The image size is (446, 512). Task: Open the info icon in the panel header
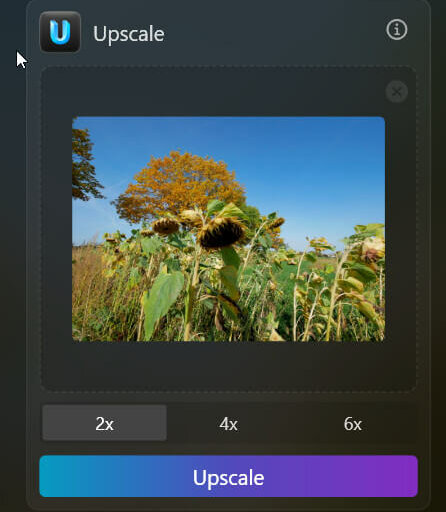click(396, 30)
